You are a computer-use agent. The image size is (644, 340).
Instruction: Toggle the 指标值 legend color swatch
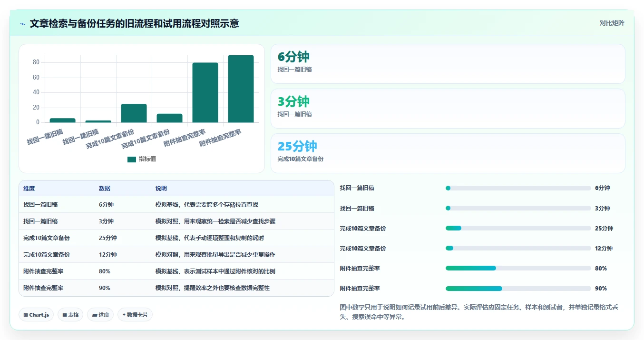(132, 159)
